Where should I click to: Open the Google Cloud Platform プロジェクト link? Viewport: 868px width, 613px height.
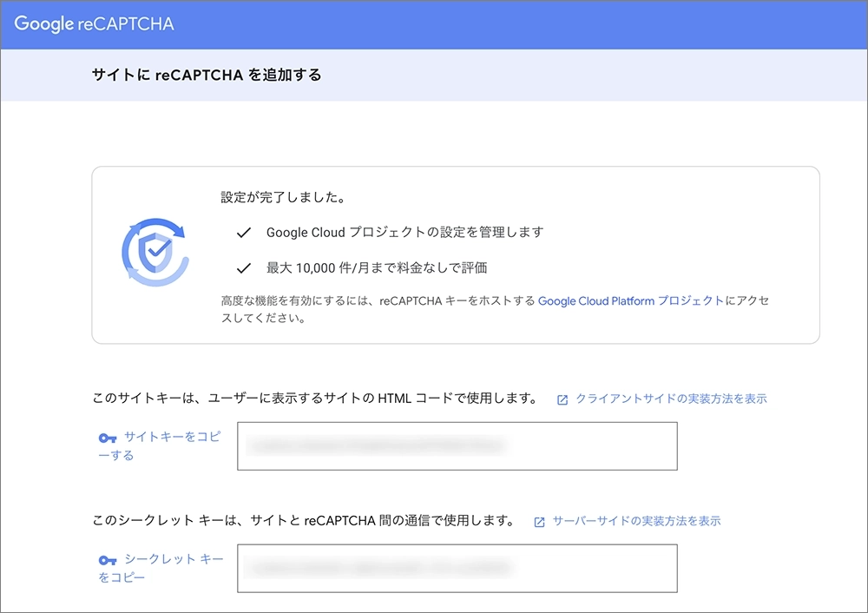[x=631, y=300]
